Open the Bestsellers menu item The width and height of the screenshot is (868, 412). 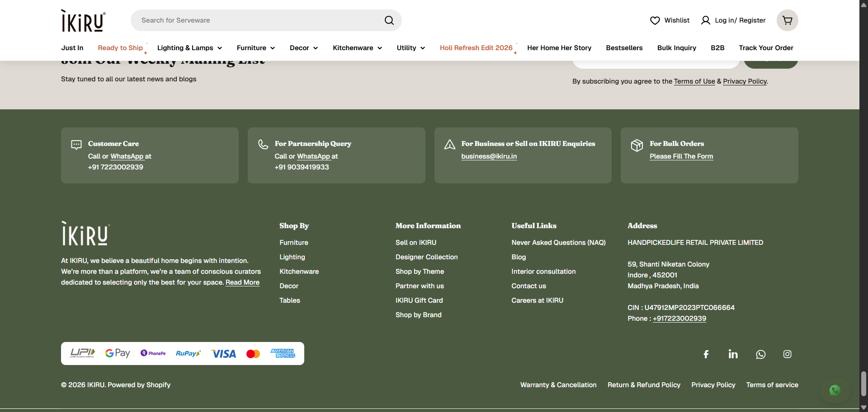tap(624, 48)
